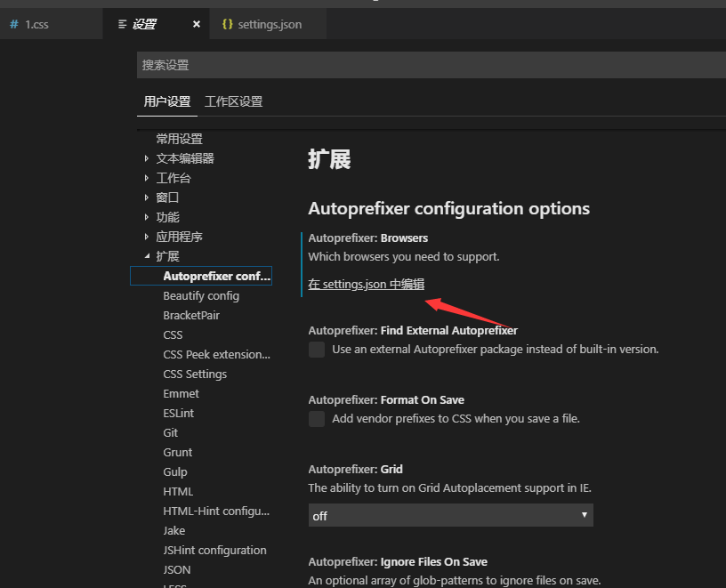This screenshot has height=588, width=726.
Task: Select Grunt in settings tree
Action: click(x=177, y=453)
